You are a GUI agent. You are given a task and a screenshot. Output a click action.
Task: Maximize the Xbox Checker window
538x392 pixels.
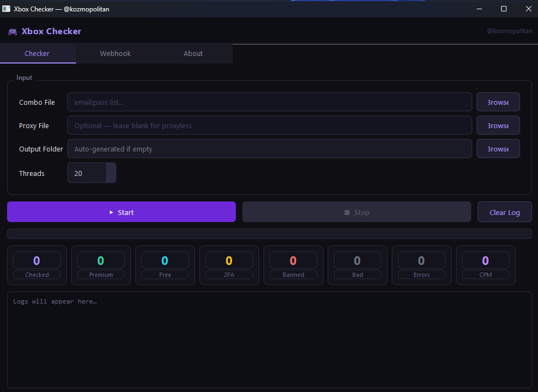click(504, 9)
